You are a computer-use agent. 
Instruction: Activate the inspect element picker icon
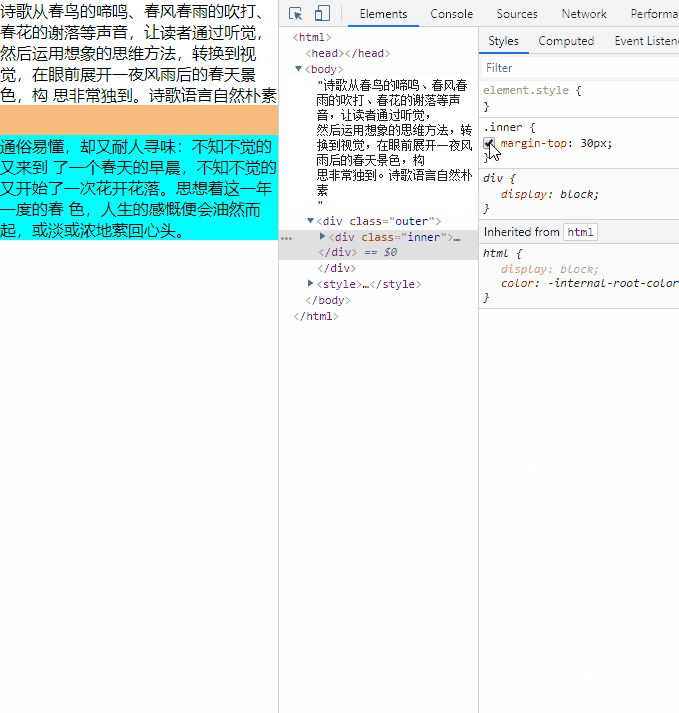coord(295,14)
